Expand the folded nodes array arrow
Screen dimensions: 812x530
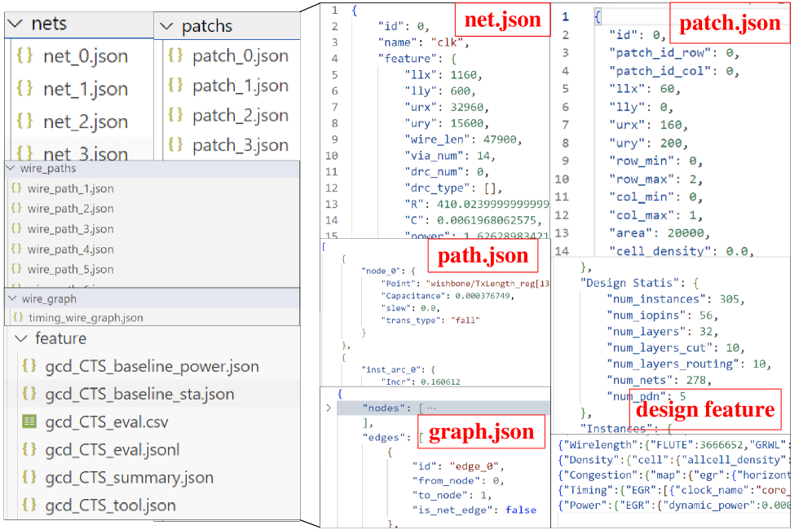pyautogui.click(x=329, y=408)
